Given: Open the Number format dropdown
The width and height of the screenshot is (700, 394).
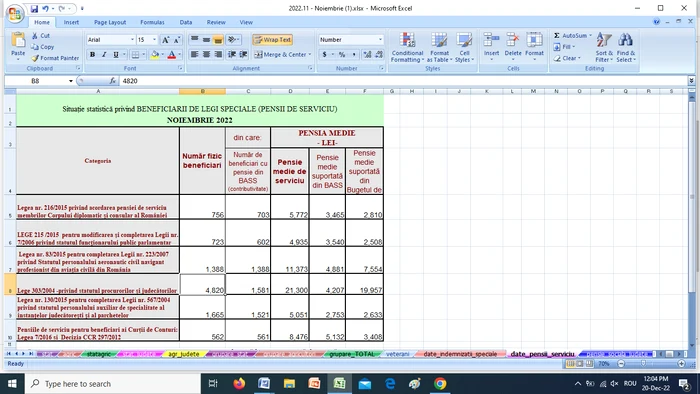Looking at the screenshot, I should (380, 40).
